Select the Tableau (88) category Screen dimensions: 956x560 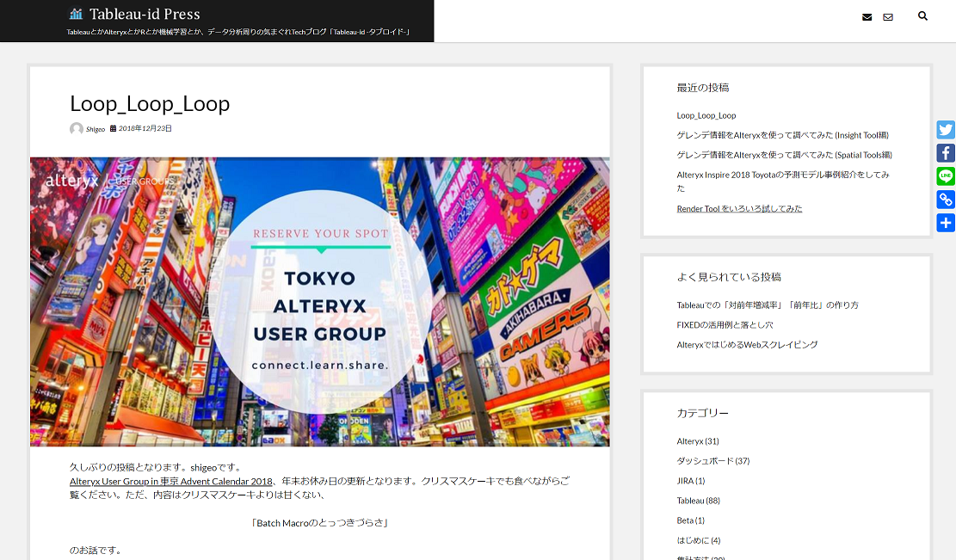pyautogui.click(x=699, y=501)
